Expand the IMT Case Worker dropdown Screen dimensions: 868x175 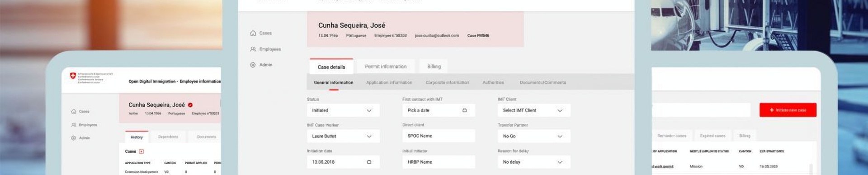point(343,136)
